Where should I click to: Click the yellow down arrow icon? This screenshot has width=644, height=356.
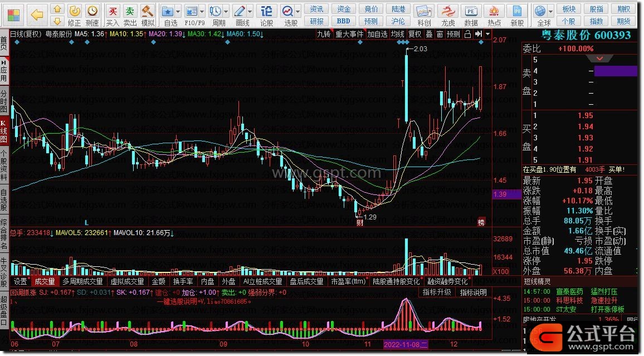click(x=57, y=21)
